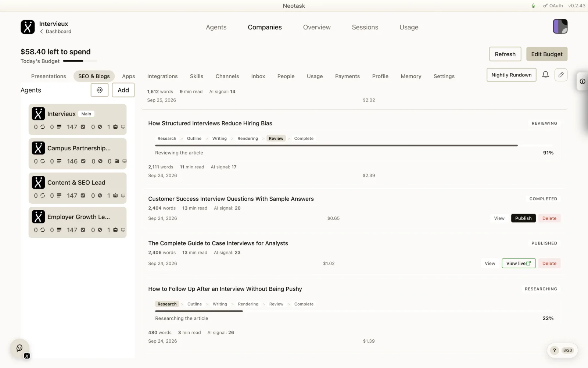This screenshot has width=588, height=368.
Task: Click the 8/20 counter badge
Action: (567, 350)
